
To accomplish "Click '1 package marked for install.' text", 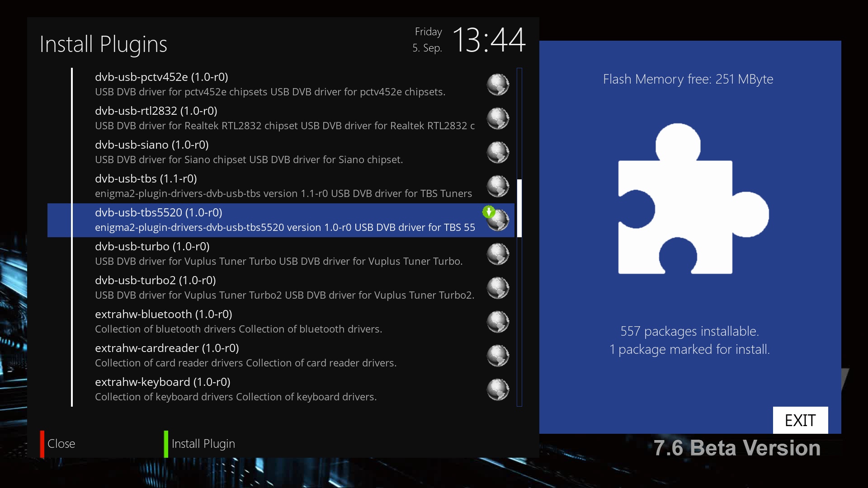I will 689,349.
